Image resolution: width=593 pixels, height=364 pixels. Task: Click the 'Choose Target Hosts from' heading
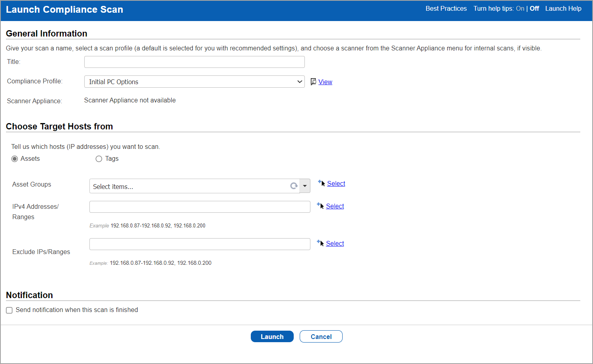pyautogui.click(x=59, y=126)
